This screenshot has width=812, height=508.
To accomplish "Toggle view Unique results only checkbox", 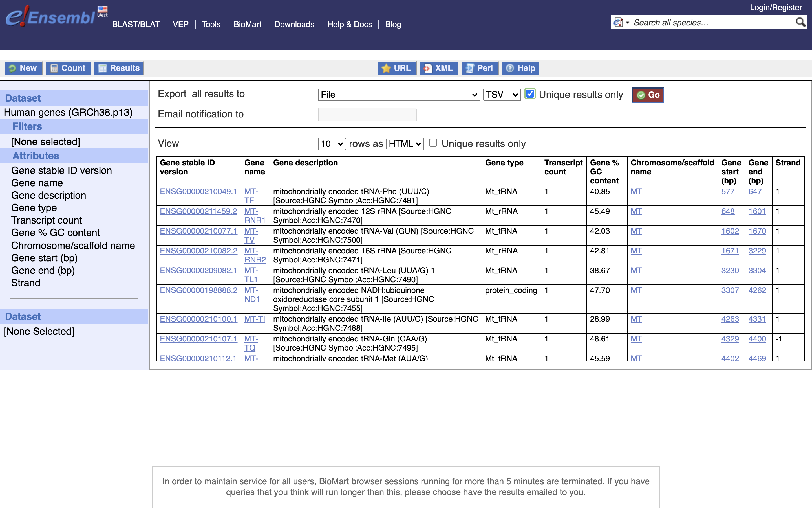I will pos(433,143).
